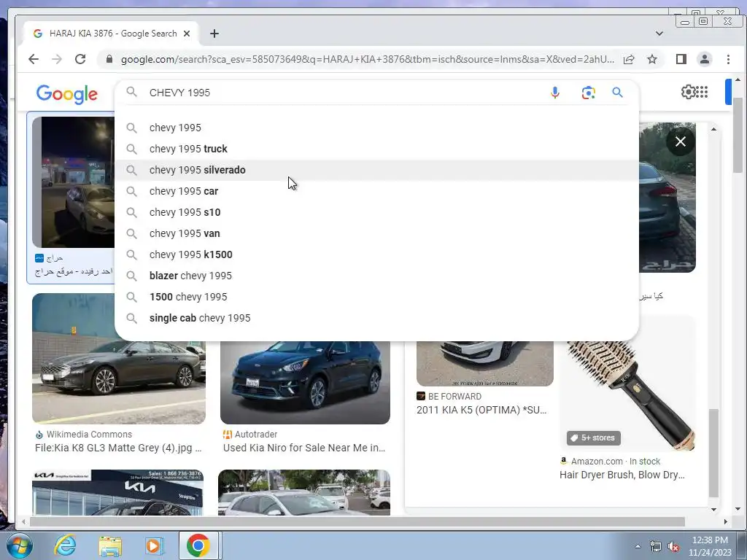Select suggestion 'chevy 1995 truck'
Viewport: 747px width, 560px height.
click(x=376, y=149)
